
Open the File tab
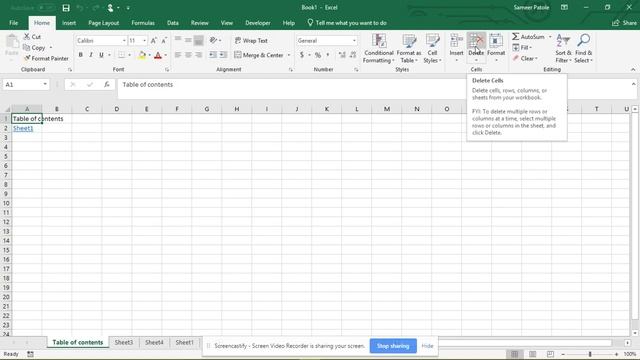pos(13,23)
